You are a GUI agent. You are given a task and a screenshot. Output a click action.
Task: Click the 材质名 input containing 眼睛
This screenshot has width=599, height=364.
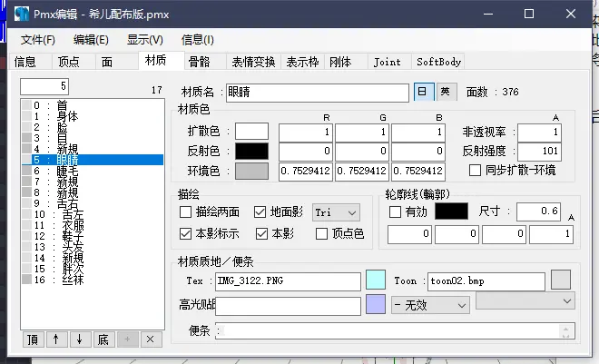point(318,93)
